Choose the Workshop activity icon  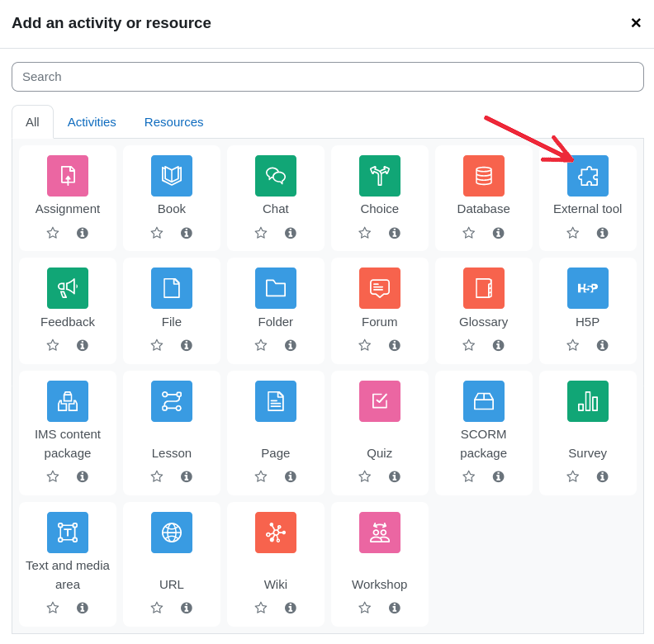click(380, 533)
